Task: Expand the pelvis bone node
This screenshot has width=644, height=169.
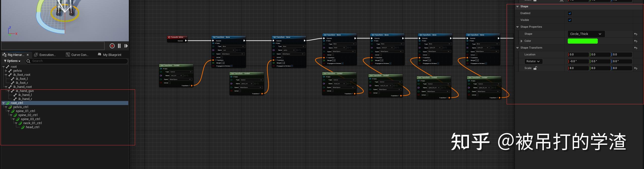Action: click(x=6, y=71)
